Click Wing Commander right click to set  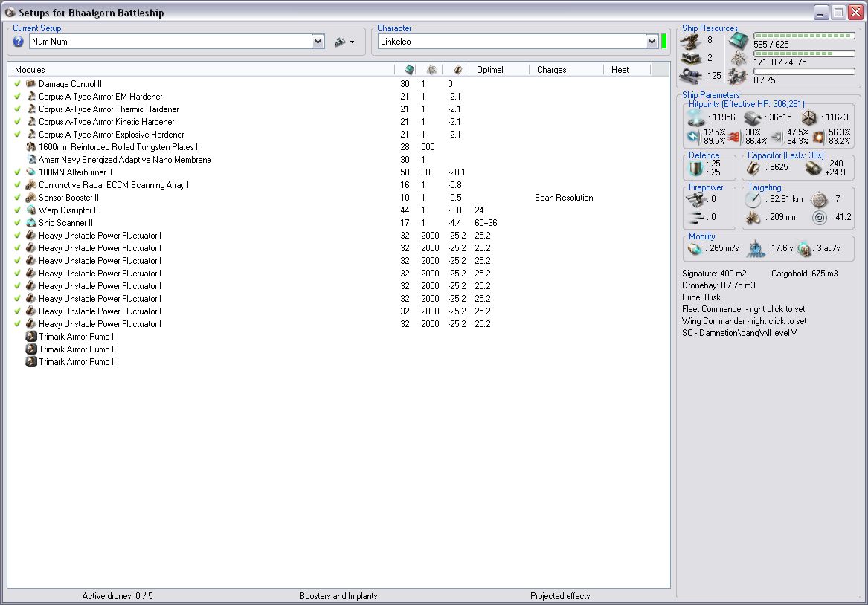pyautogui.click(x=744, y=321)
